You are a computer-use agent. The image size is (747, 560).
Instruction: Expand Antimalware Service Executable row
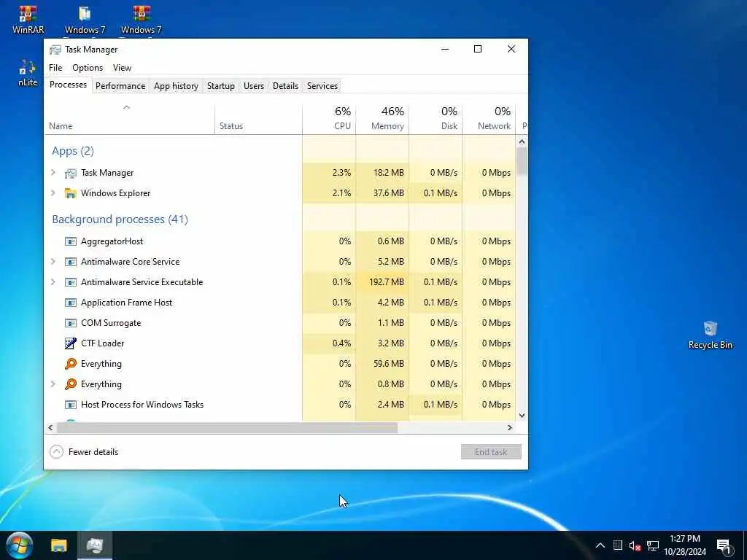[x=53, y=282]
